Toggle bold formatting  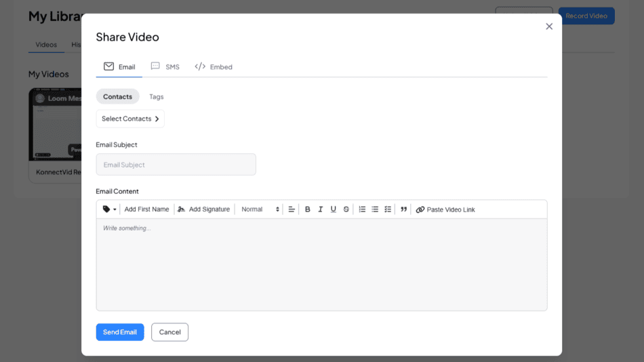click(307, 209)
